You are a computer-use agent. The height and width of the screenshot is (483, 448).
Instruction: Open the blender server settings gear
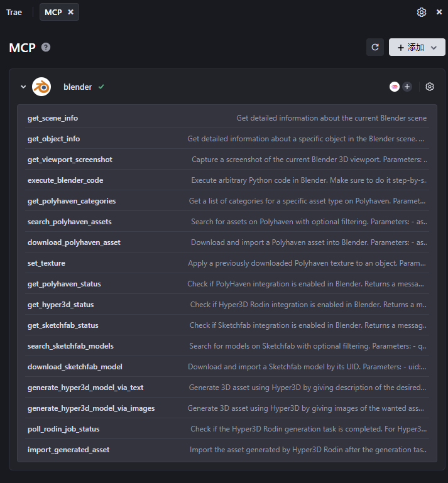tap(430, 87)
